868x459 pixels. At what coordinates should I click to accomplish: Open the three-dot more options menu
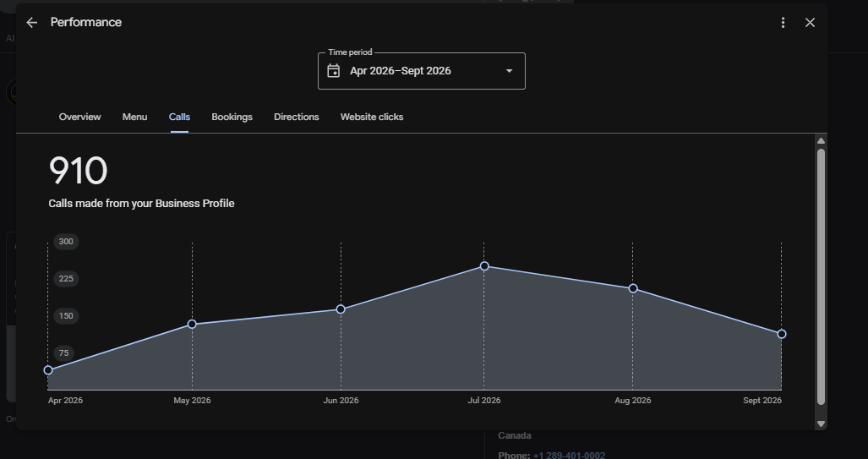[783, 23]
